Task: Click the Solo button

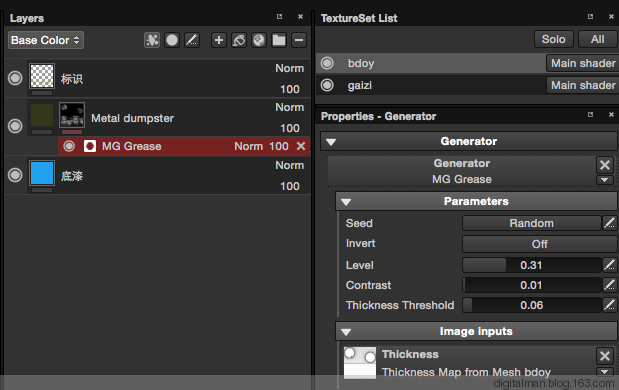Action: [x=553, y=39]
